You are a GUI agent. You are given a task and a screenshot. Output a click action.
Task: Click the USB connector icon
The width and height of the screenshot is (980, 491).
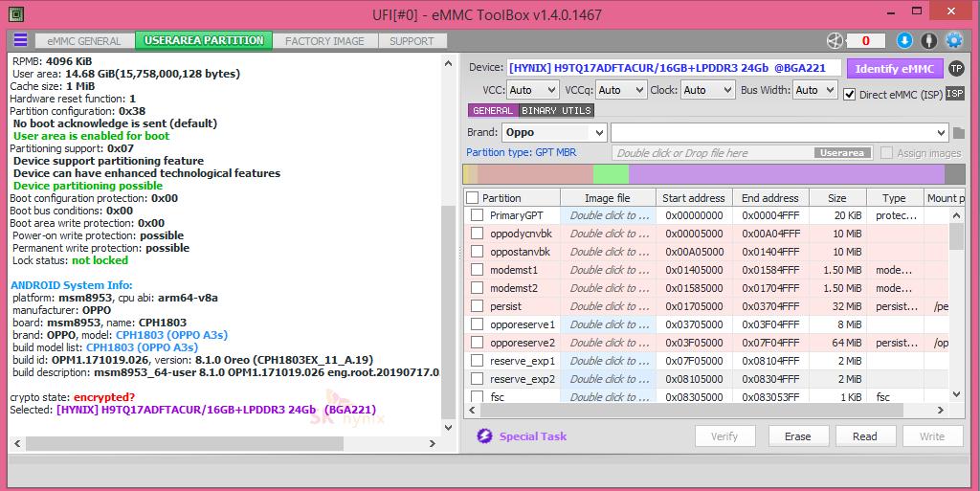928,40
